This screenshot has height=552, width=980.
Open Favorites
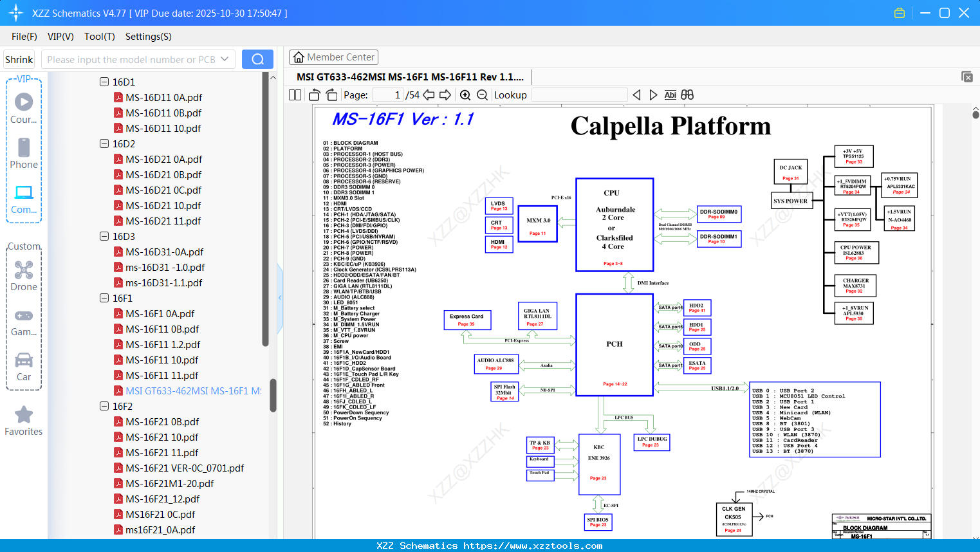pyautogui.click(x=24, y=421)
